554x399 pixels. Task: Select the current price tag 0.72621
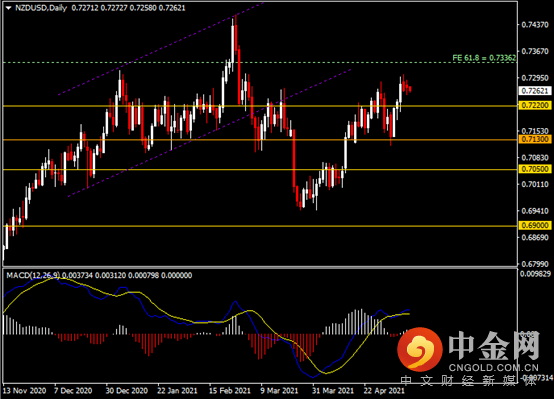coord(535,91)
